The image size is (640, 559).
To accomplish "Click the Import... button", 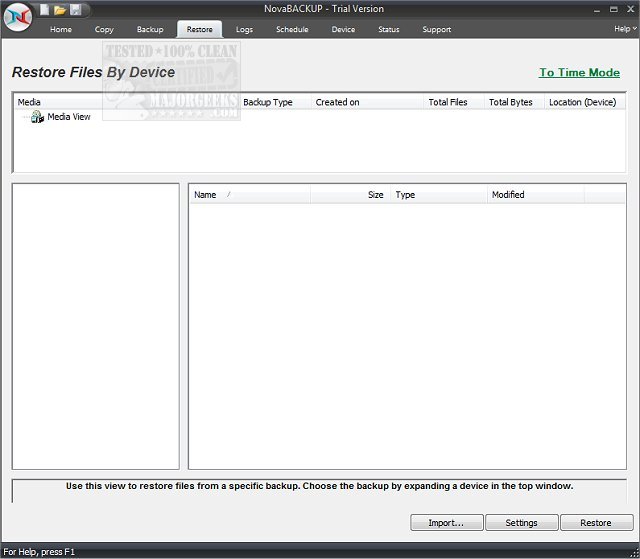I will [x=447, y=523].
